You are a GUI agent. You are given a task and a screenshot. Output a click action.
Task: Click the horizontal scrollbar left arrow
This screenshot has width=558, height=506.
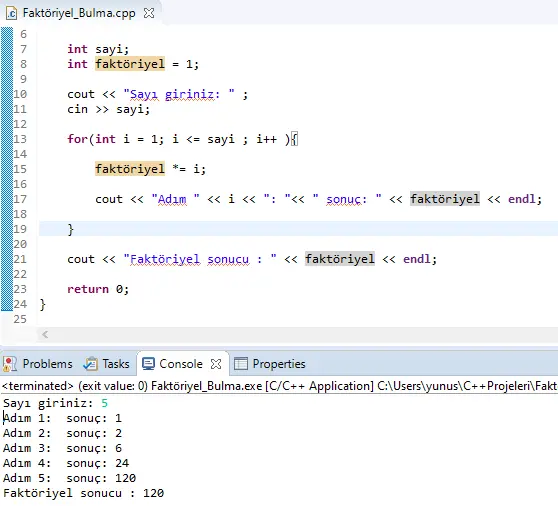pos(45,334)
